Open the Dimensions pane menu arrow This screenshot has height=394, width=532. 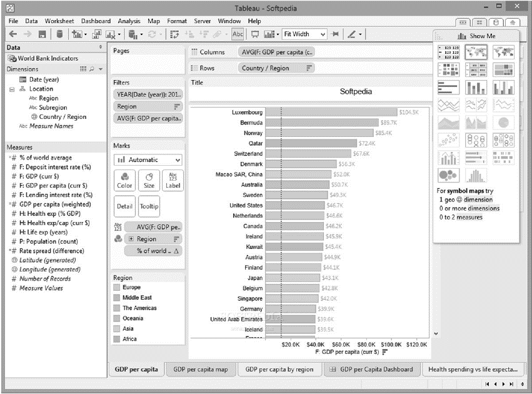[x=101, y=69]
